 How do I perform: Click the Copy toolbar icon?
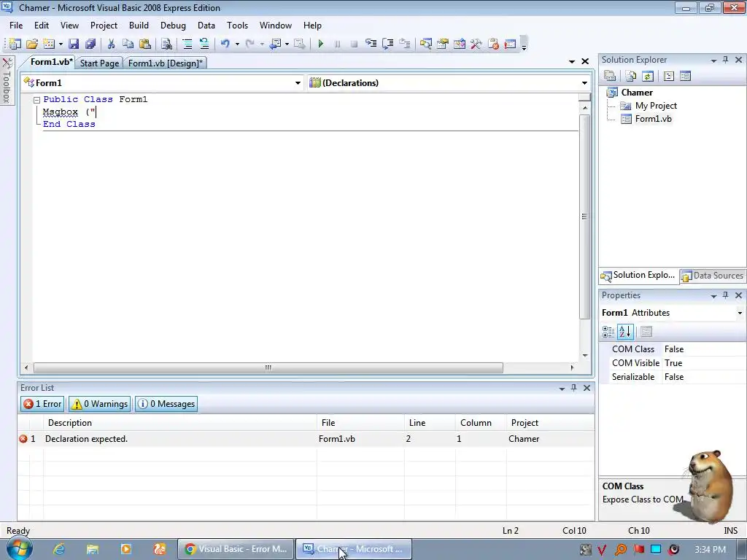pyautogui.click(x=128, y=44)
